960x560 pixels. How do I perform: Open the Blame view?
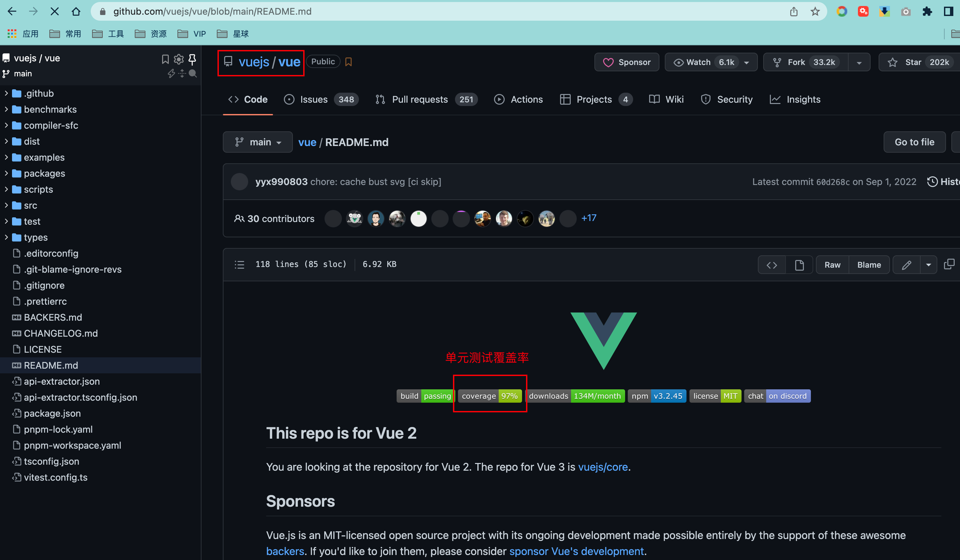click(869, 265)
